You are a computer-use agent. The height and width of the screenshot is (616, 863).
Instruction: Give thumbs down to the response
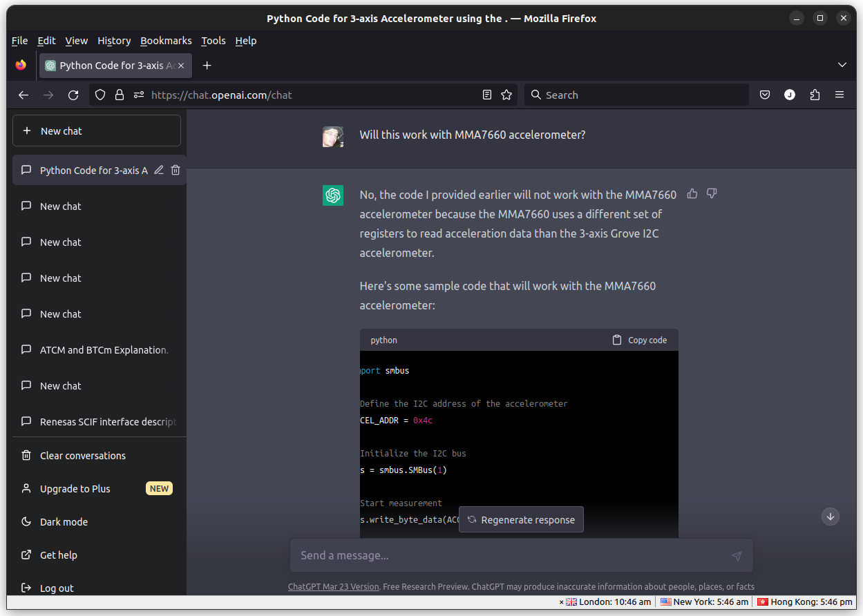point(712,194)
